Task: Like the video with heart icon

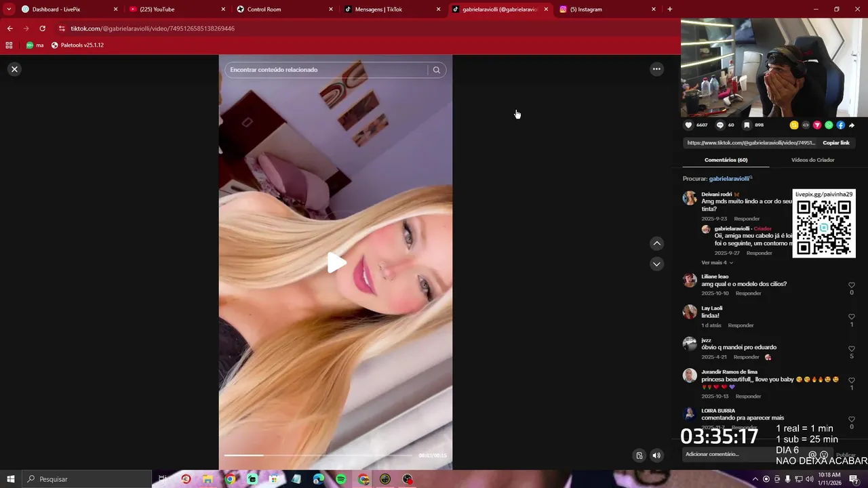Action: 688,125
